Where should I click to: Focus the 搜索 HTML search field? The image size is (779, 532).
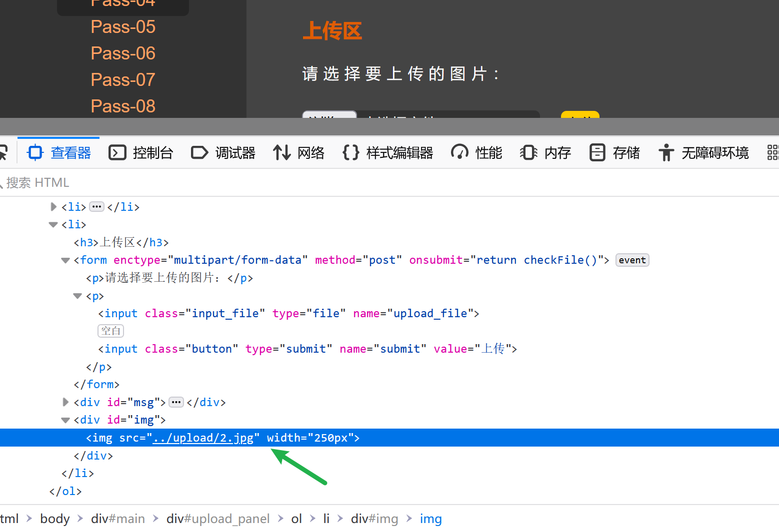pos(389,182)
